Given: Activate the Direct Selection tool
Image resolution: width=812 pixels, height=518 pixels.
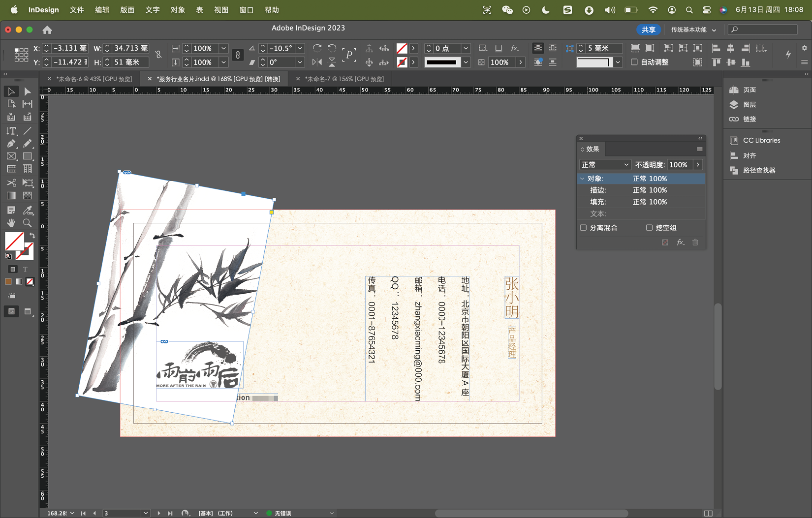Looking at the screenshot, I should tap(28, 91).
